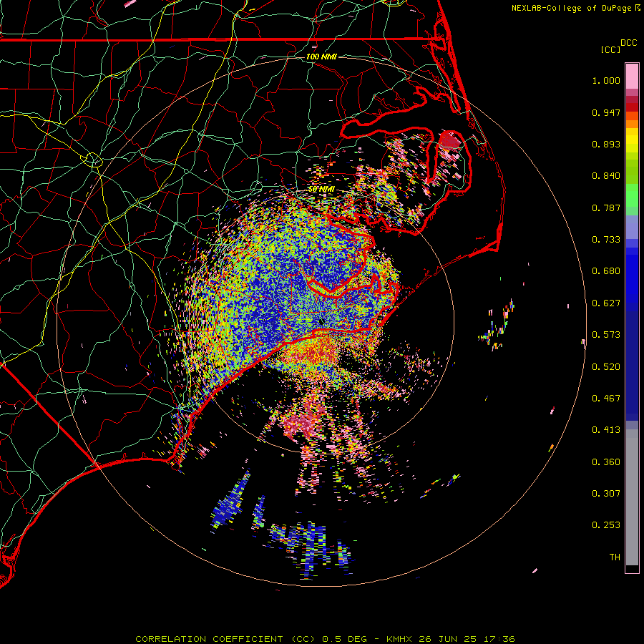
Task: Click the NEXLAB-College of DuPage label
Action: coord(572,8)
